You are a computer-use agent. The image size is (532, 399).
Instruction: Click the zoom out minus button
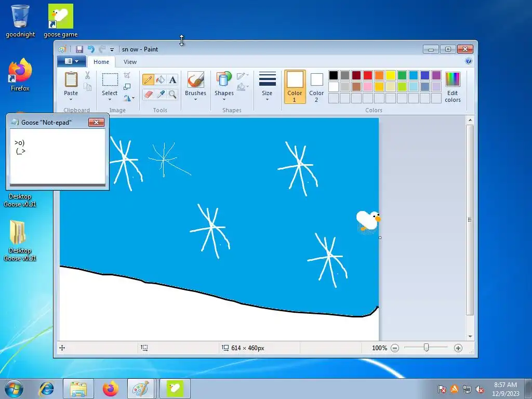pos(395,348)
